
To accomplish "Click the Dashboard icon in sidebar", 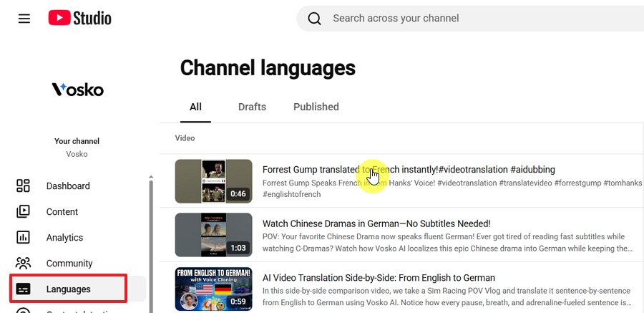I will (x=23, y=186).
